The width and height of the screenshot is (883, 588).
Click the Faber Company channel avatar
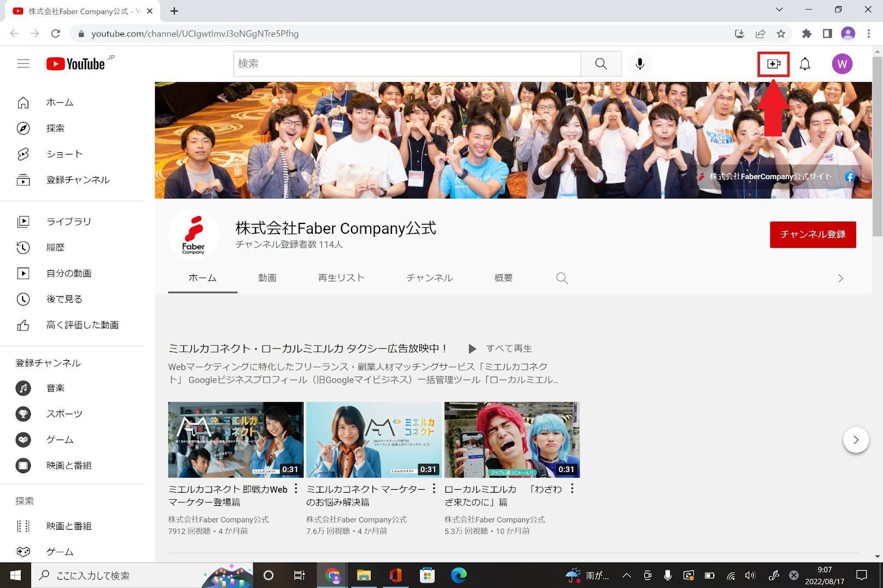click(194, 234)
